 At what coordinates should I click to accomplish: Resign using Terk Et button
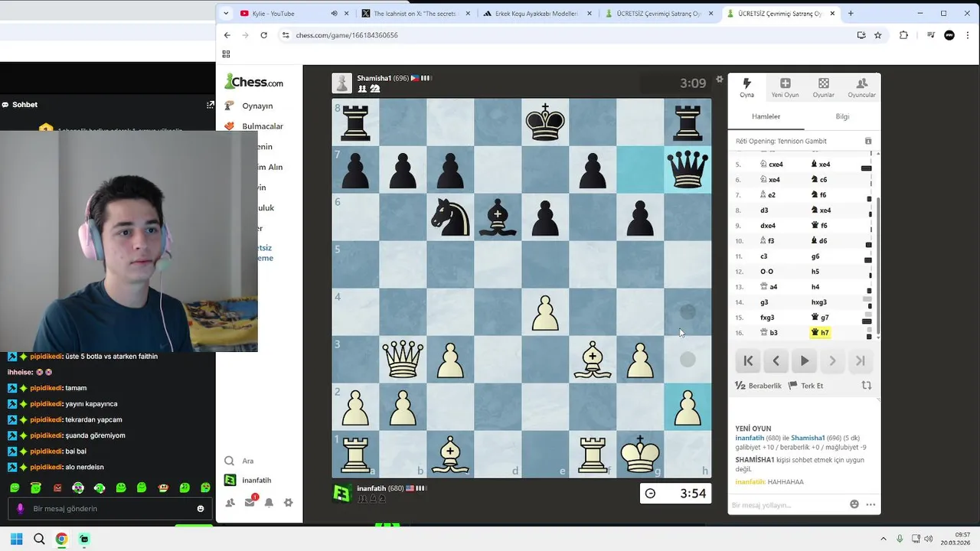(805, 386)
